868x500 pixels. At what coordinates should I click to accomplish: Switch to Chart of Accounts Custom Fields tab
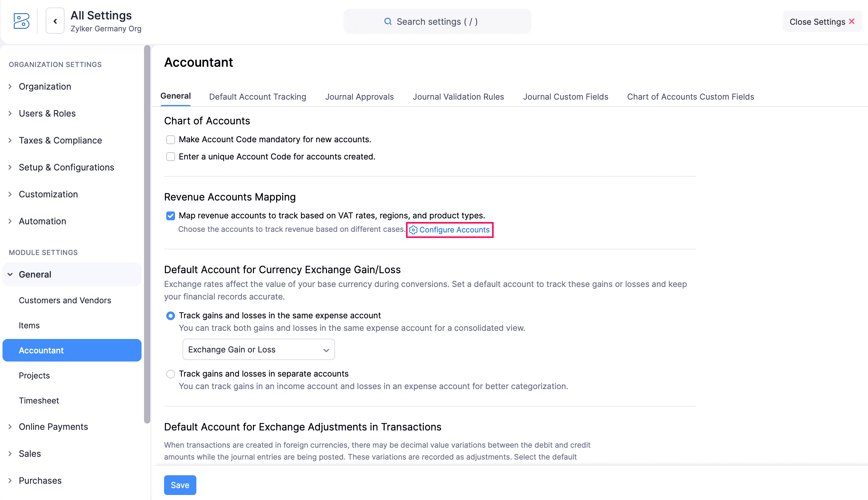click(690, 96)
